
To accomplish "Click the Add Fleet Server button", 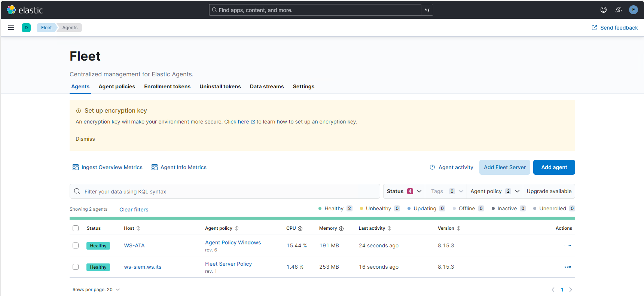I will (x=504, y=167).
